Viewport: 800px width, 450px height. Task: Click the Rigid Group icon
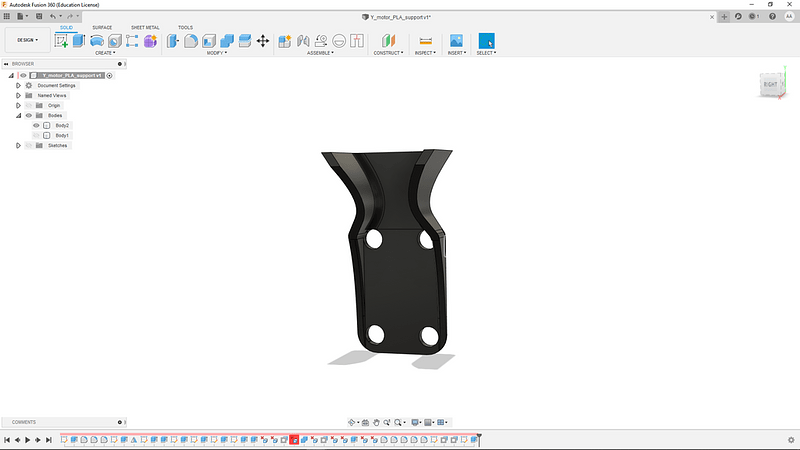point(357,41)
